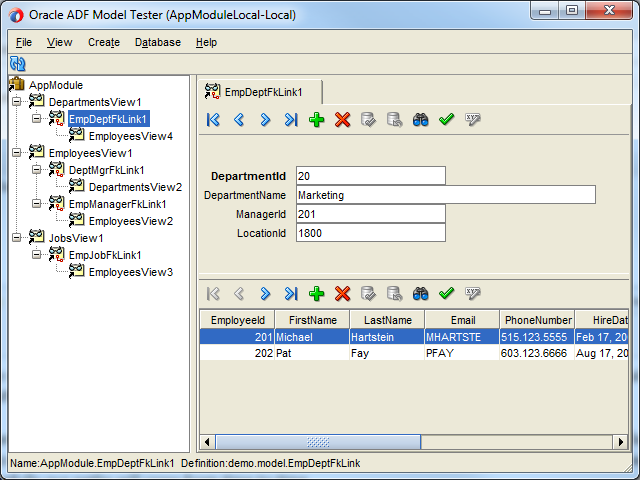Click the Email column header

[463, 320]
